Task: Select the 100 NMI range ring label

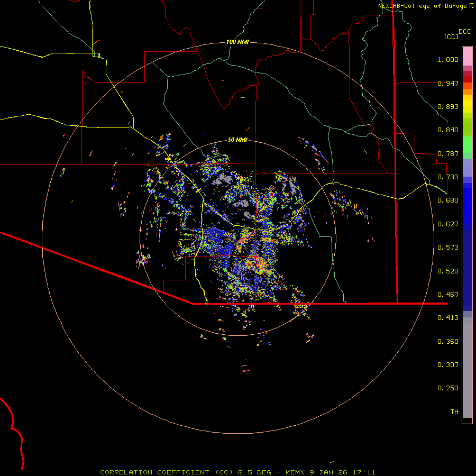Action: (x=237, y=42)
